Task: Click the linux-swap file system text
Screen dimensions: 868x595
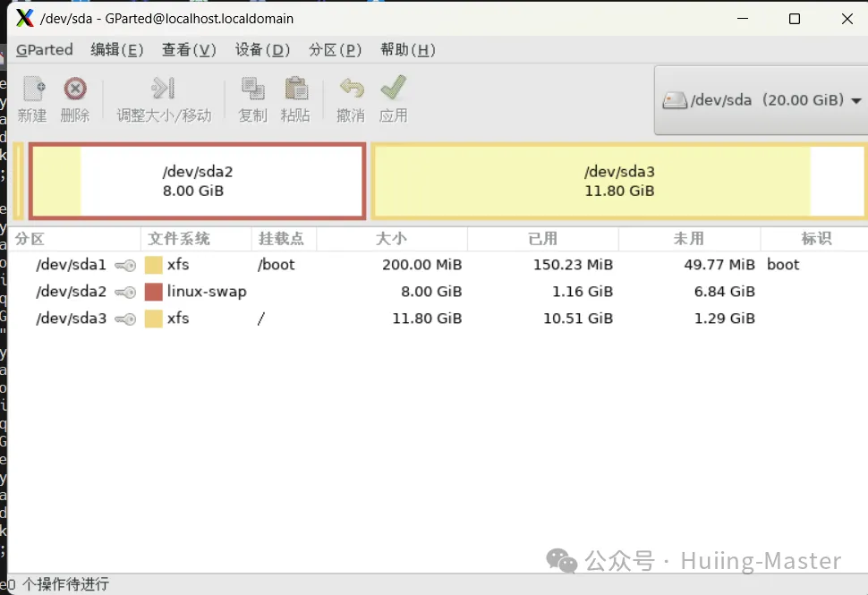Action: click(x=207, y=292)
